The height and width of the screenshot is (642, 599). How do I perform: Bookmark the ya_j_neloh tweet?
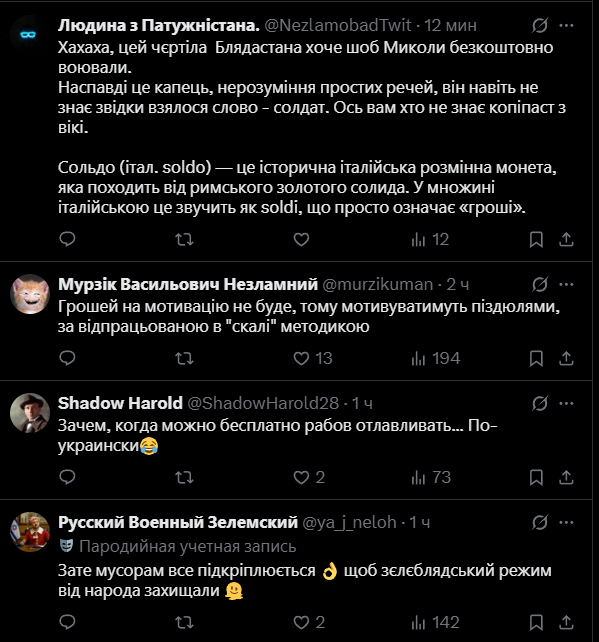[x=536, y=622]
